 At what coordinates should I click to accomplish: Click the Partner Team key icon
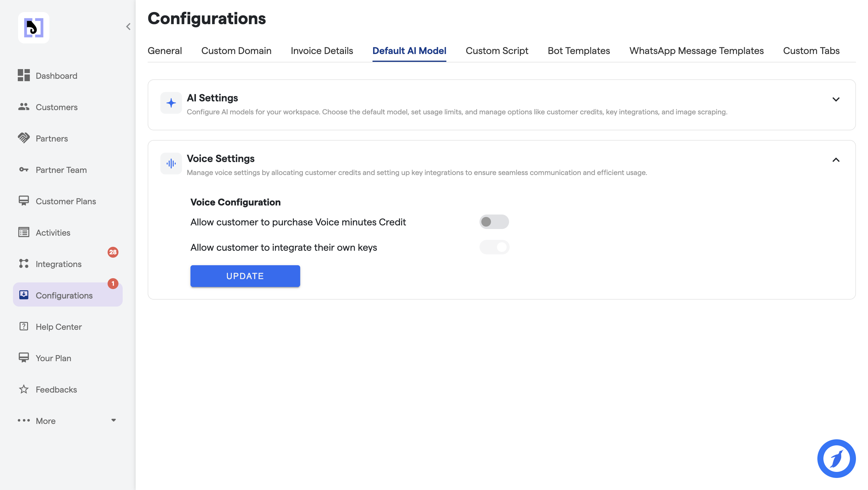[24, 169]
